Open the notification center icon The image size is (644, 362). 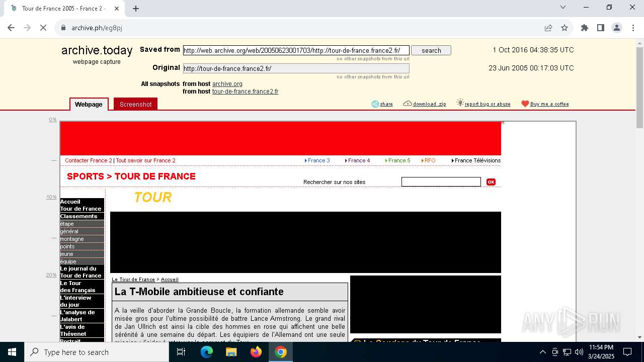tap(627, 352)
